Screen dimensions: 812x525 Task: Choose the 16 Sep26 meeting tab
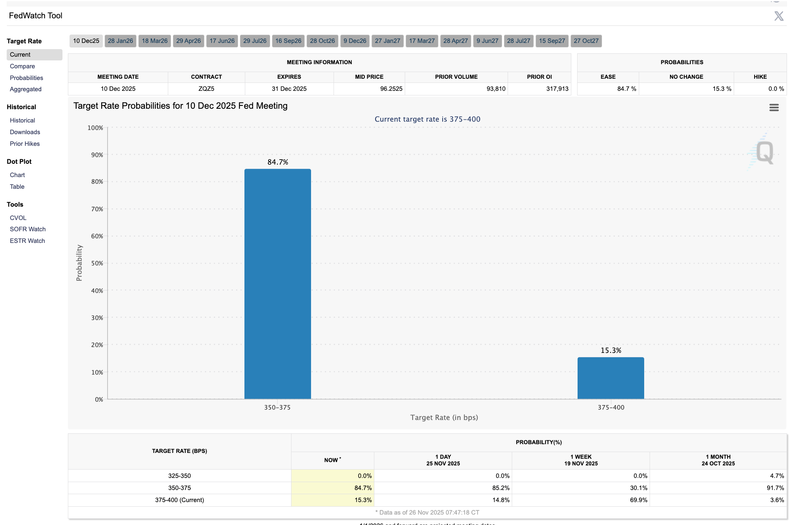coord(288,41)
